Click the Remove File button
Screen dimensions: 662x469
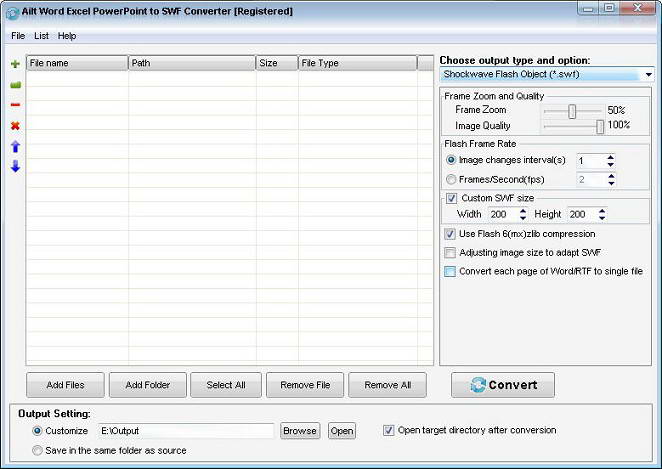click(305, 385)
